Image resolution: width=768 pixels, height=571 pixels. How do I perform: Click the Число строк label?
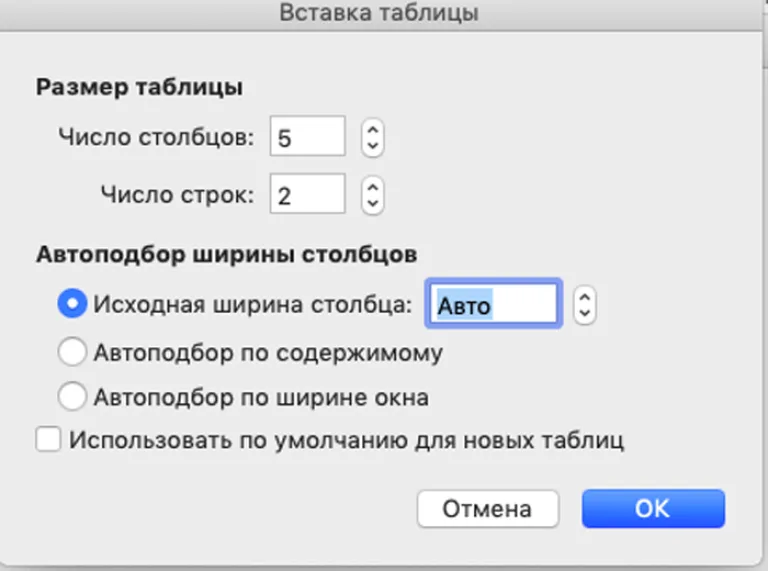pyautogui.click(x=177, y=194)
